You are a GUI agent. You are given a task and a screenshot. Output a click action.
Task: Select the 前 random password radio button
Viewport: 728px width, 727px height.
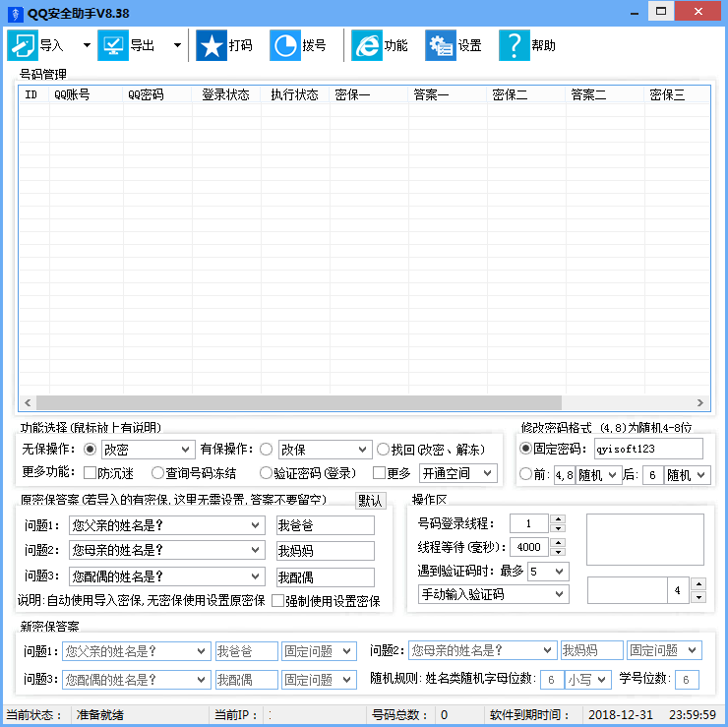[x=525, y=473]
